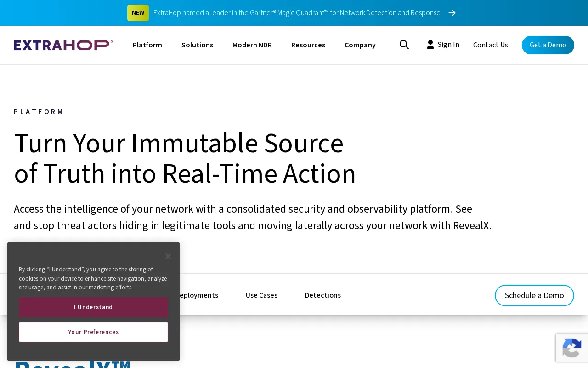Click the ExtraHop logo
The image size is (588, 368).
coord(63,45)
